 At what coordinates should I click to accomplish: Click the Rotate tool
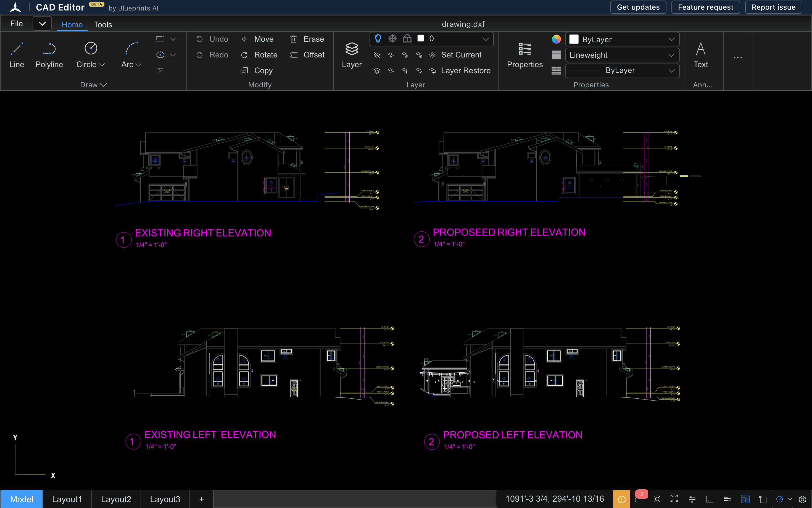tap(259, 55)
